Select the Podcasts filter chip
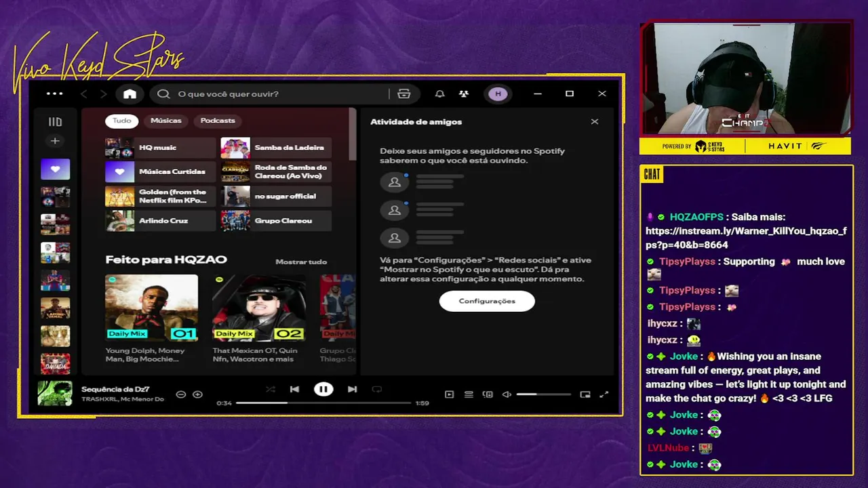 [x=218, y=121]
